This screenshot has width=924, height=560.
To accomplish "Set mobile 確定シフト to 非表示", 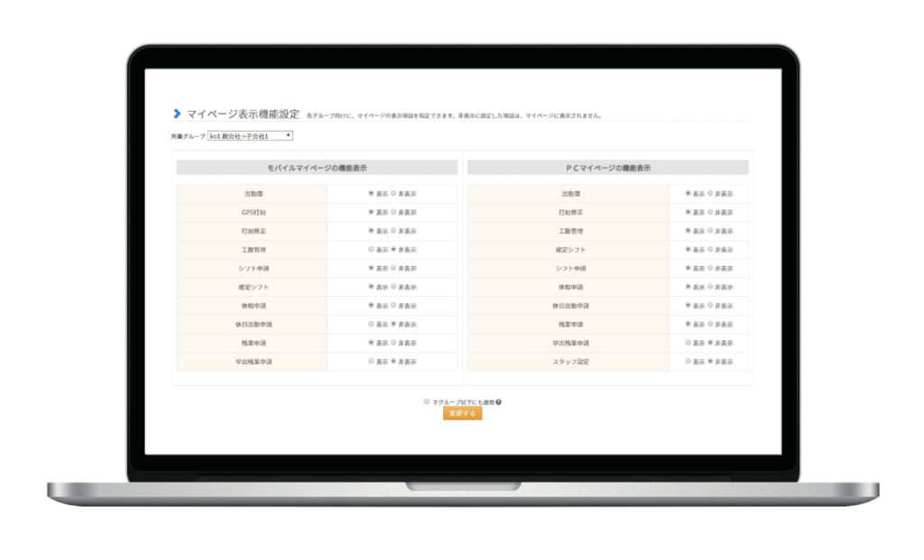I will 393,287.
